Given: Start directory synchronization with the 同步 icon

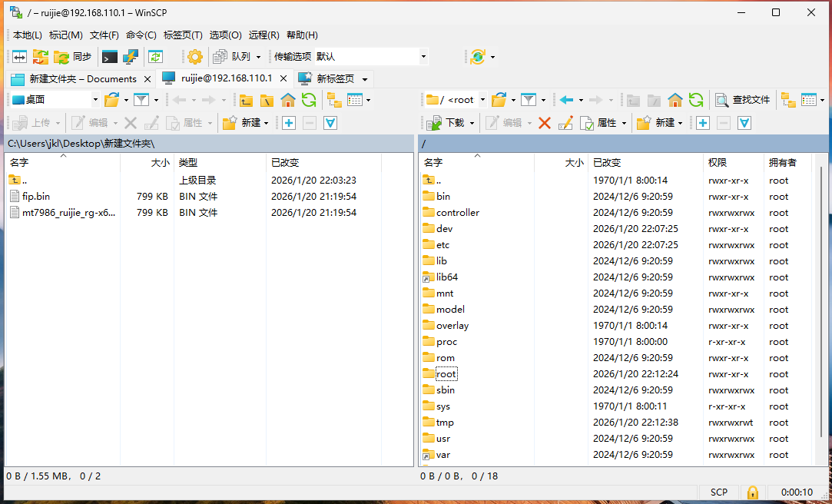Looking at the screenshot, I should coord(73,56).
